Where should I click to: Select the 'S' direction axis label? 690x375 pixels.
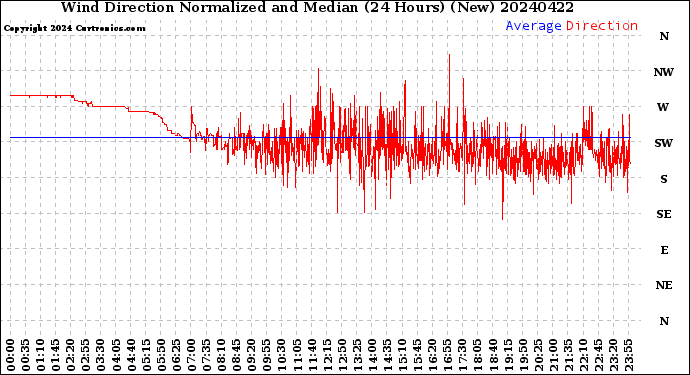point(664,179)
